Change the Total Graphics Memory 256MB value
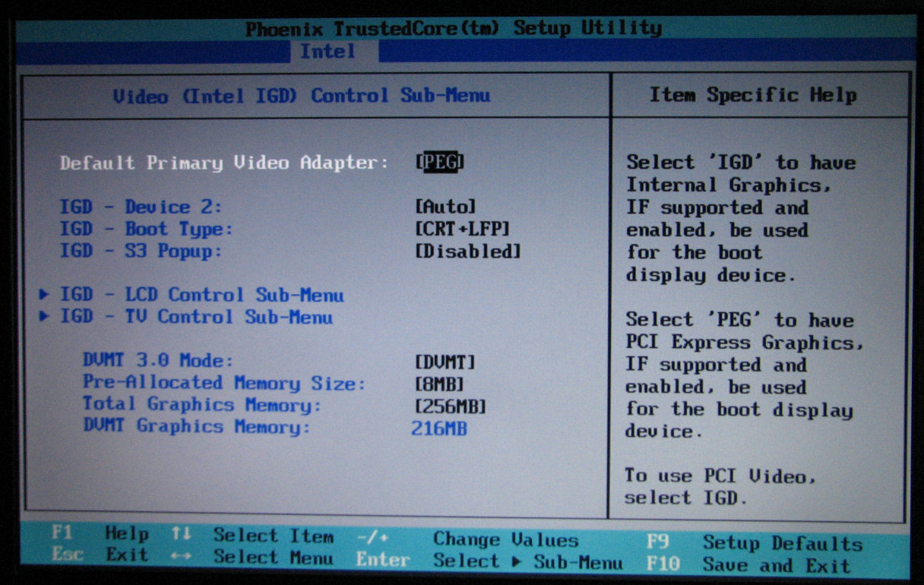The width and height of the screenshot is (924, 585). [450, 406]
